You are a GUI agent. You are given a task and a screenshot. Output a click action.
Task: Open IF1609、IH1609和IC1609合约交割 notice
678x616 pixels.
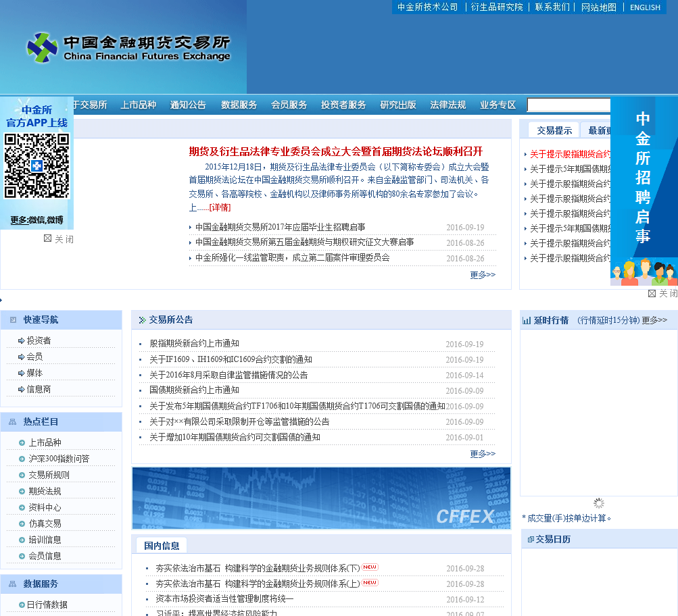[x=231, y=359]
